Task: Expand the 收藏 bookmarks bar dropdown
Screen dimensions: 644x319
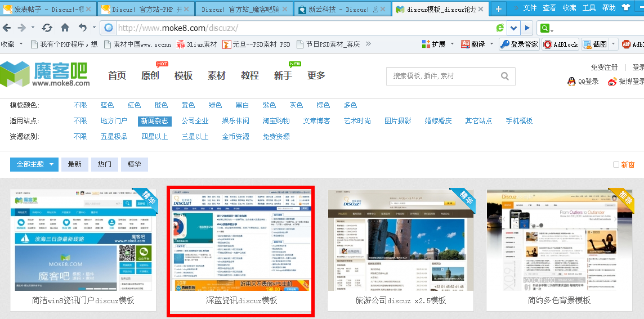Action: click(x=21, y=44)
